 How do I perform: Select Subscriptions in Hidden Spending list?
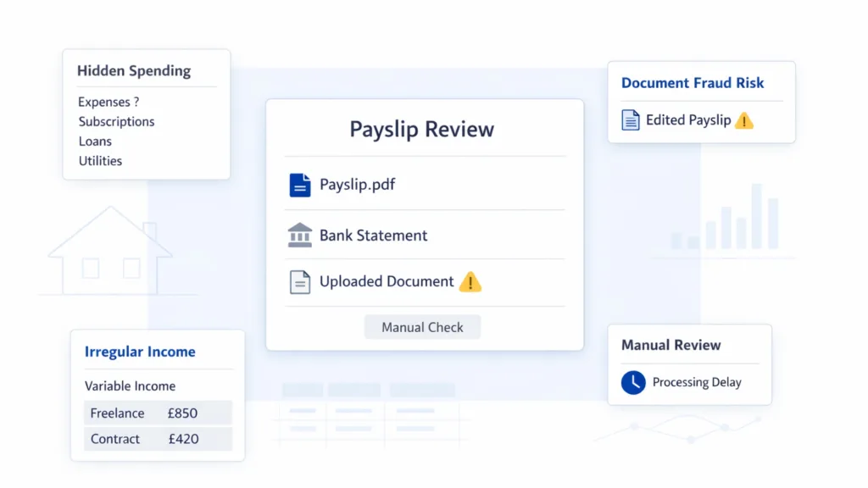(x=116, y=121)
